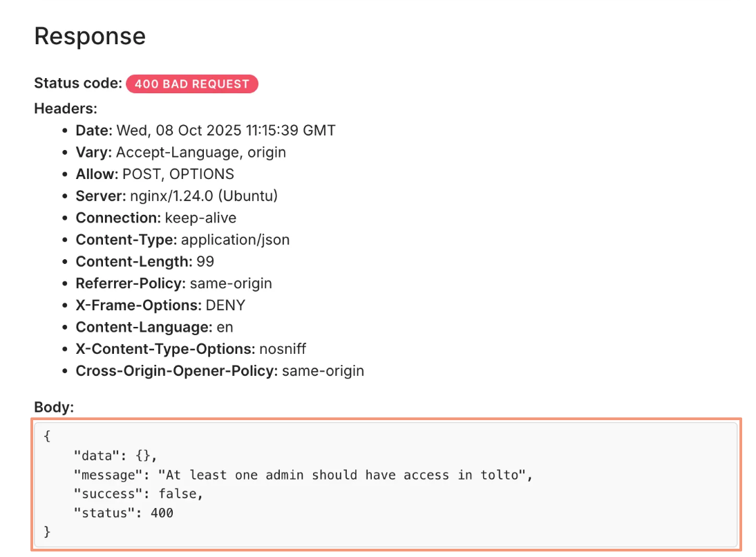Select the Date header line
756x557 pixels.
(205, 131)
